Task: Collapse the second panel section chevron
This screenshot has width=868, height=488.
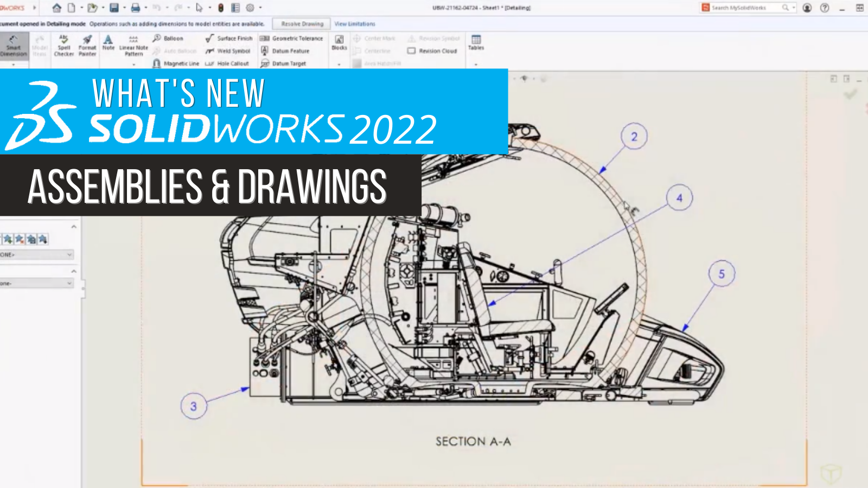Action: [74, 271]
